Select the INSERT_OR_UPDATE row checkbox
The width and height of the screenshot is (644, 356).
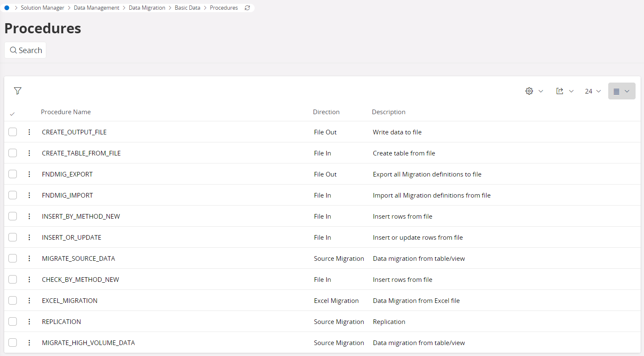tap(13, 237)
